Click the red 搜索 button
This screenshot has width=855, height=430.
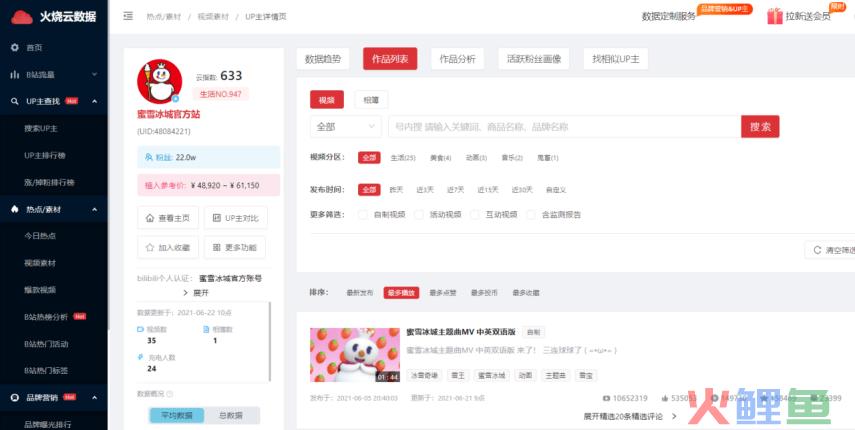760,126
